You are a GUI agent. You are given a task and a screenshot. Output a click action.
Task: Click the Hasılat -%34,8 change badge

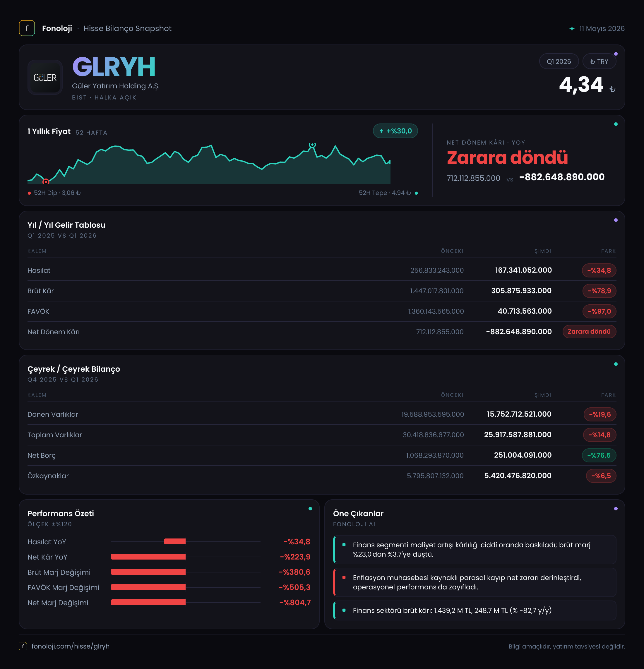(599, 270)
